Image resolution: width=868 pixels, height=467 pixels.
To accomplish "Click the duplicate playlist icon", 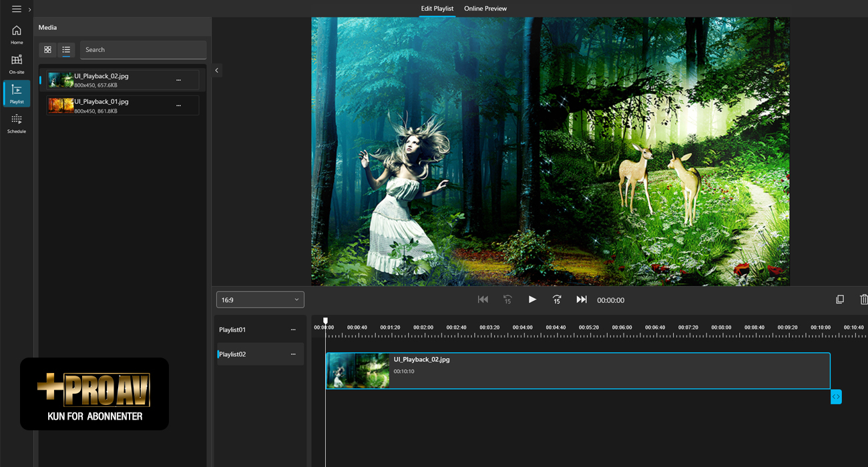I will (840, 300).
